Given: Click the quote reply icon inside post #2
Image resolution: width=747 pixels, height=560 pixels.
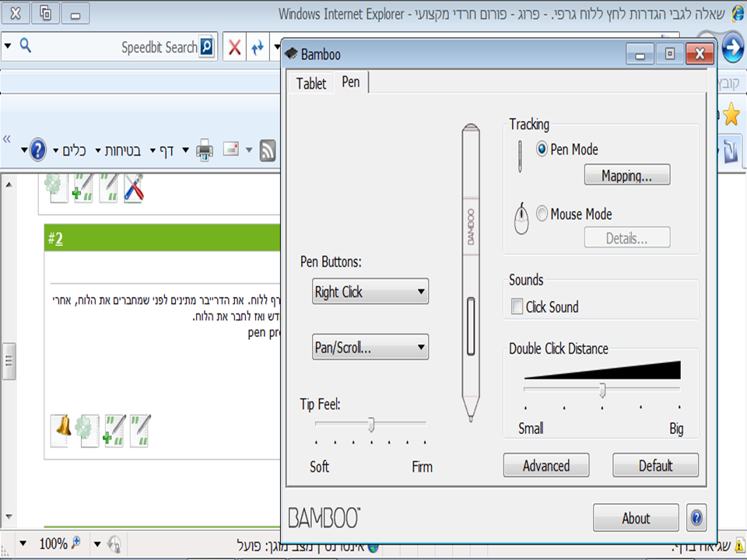Looking at the screenshot, I should point(141,430).
